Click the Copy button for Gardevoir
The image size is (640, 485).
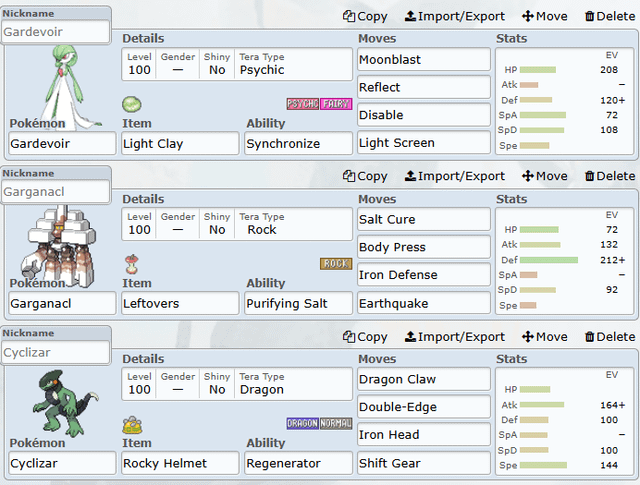(365, 16)
